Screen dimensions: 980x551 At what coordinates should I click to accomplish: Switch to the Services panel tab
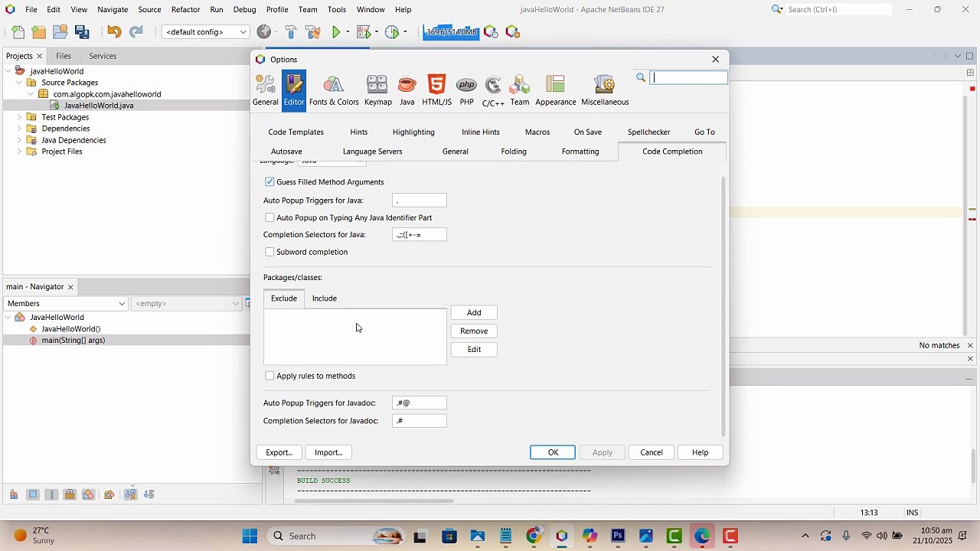(x=103, y=56)
